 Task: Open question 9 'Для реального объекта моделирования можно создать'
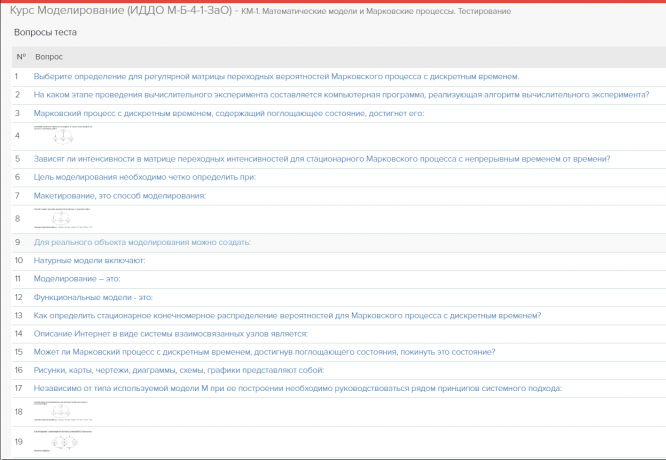coord(142,242)
